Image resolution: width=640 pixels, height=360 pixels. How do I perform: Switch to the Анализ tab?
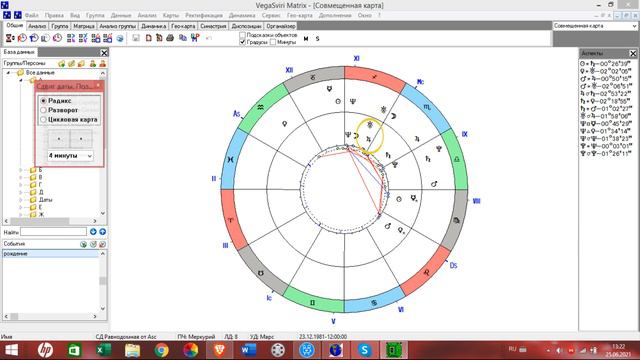[x=37, y=26]
